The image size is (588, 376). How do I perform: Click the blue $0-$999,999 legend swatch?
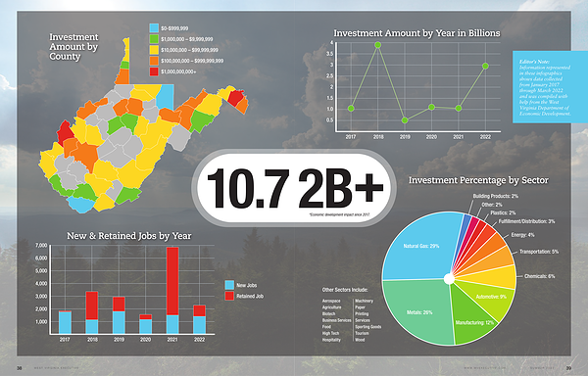click(154, 28)
